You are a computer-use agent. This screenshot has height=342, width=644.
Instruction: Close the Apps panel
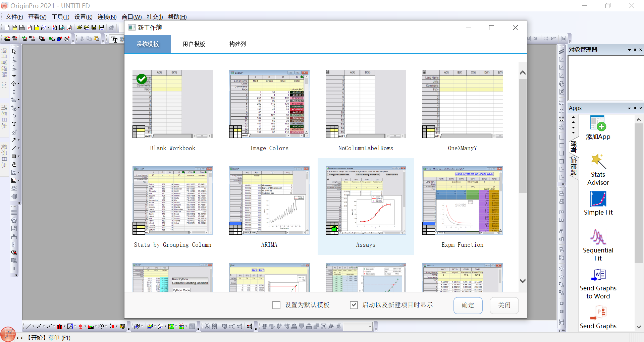[x=641, y=108]
